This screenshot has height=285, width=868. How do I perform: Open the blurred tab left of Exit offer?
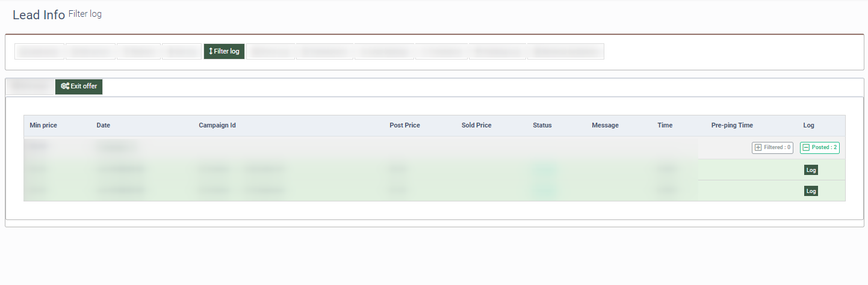30,87
